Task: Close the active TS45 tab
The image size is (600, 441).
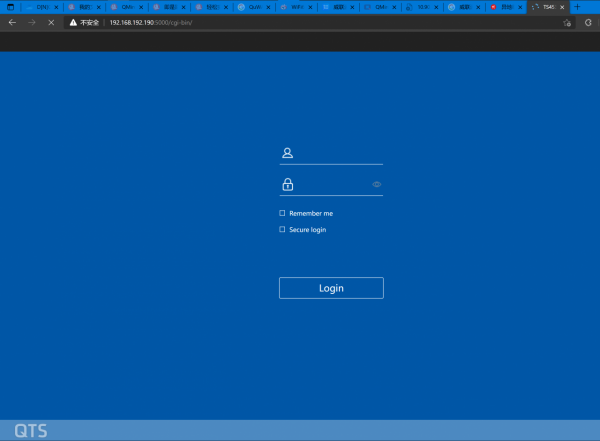Action: coord(563,6)
